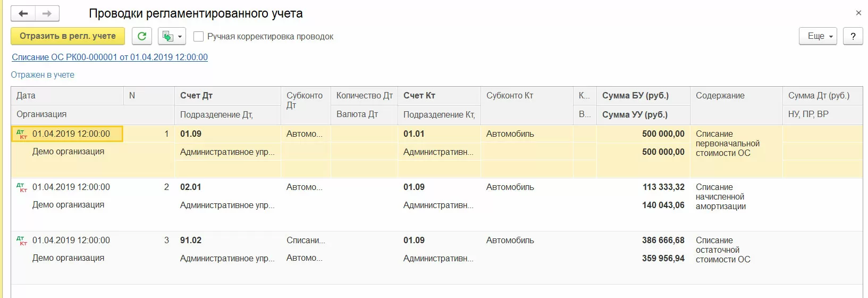868x298 pixels.
Task: Click the Счет Кт column header
Action: click(419, 96)
